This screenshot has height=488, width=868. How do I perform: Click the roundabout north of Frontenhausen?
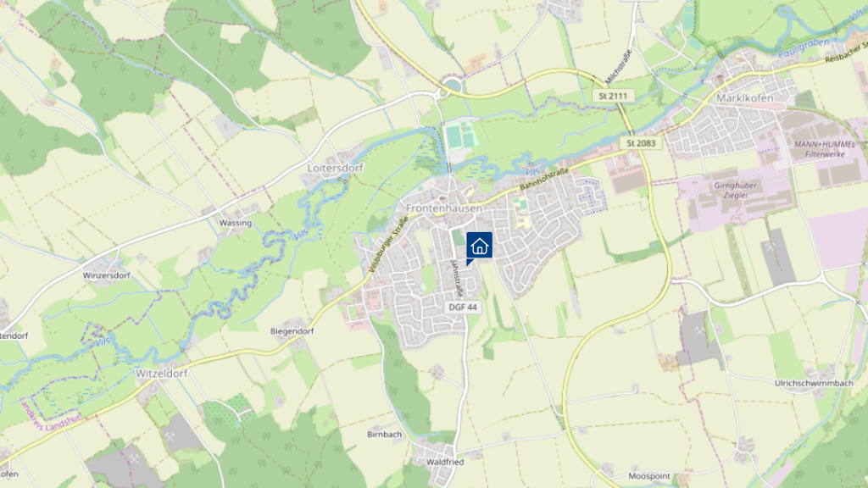click(x=453, y=86)
